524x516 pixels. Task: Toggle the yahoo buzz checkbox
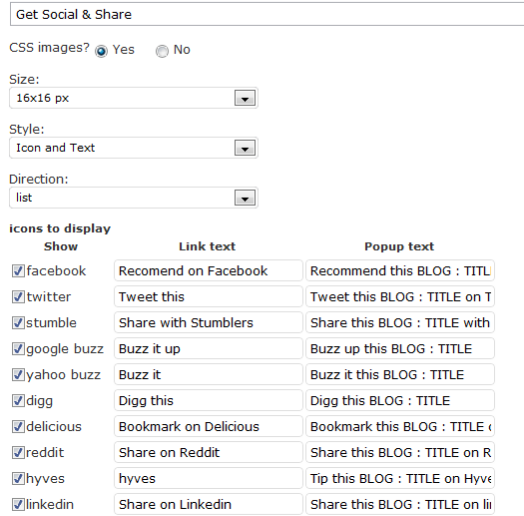18,375
